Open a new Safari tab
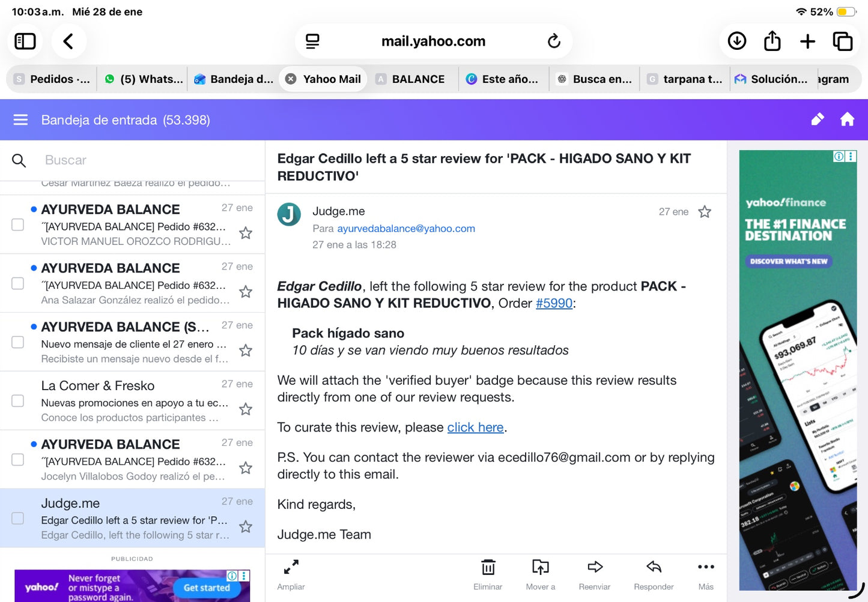Screen dimensions: 868x602 click(x=808, y=41)
